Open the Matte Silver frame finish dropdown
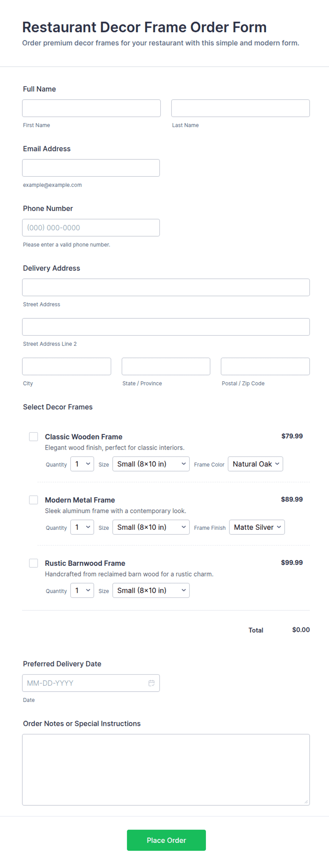 point(257,527)
